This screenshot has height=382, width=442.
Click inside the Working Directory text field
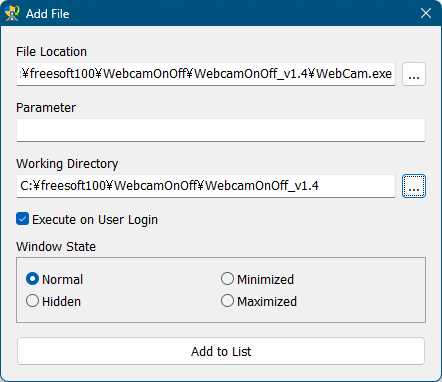(206, 186)
